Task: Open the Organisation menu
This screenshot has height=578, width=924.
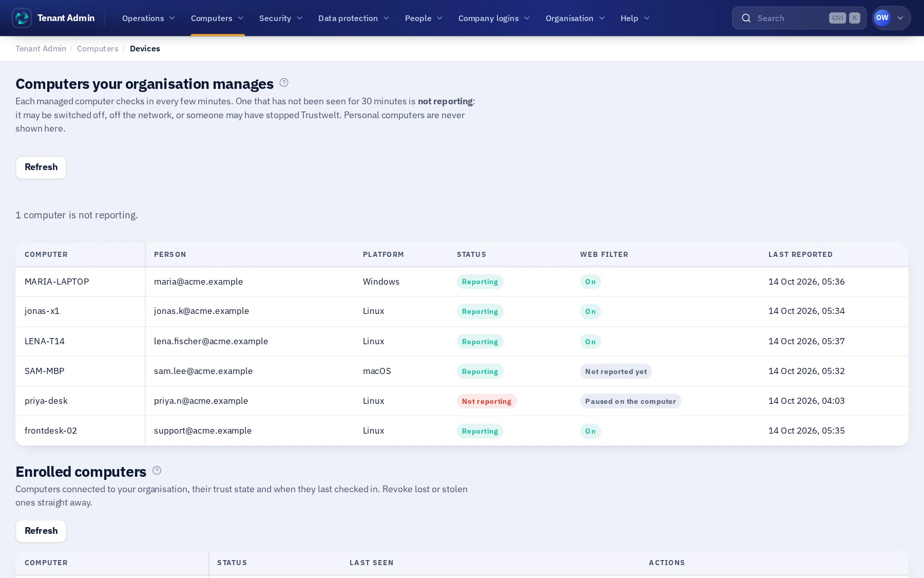Action: coord(575,18)
